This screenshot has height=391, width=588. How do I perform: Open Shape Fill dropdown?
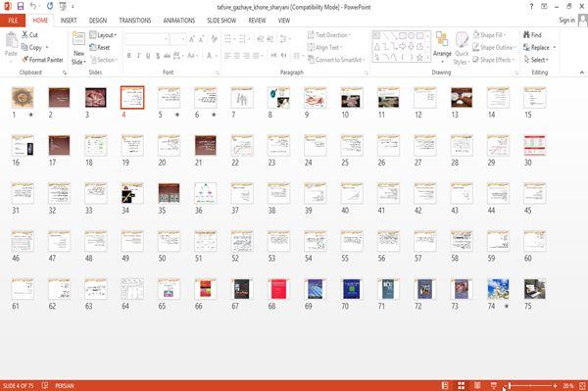click(489, 35)
